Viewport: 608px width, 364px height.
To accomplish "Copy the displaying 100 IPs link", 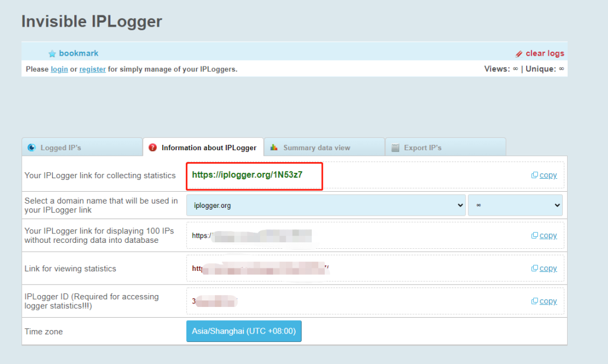I will (548, 235).
